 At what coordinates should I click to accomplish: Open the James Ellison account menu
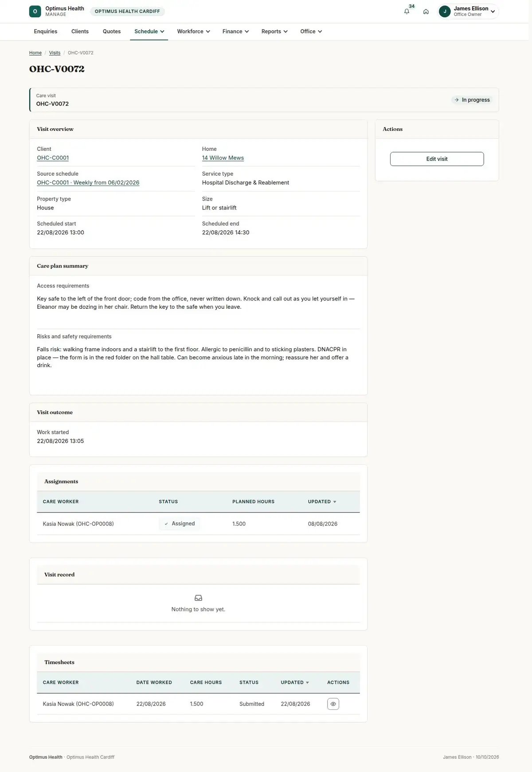pos(468,12)
